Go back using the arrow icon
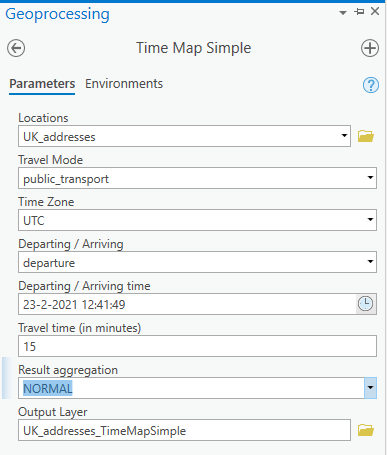The width and height of the screenshot is (387, 455). 16,48
